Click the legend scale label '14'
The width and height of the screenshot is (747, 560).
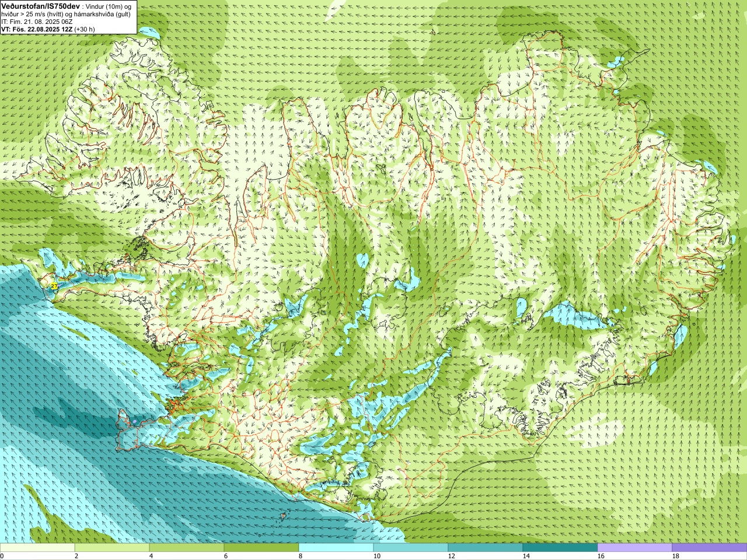pyautogui.click(x=526, y=556)
